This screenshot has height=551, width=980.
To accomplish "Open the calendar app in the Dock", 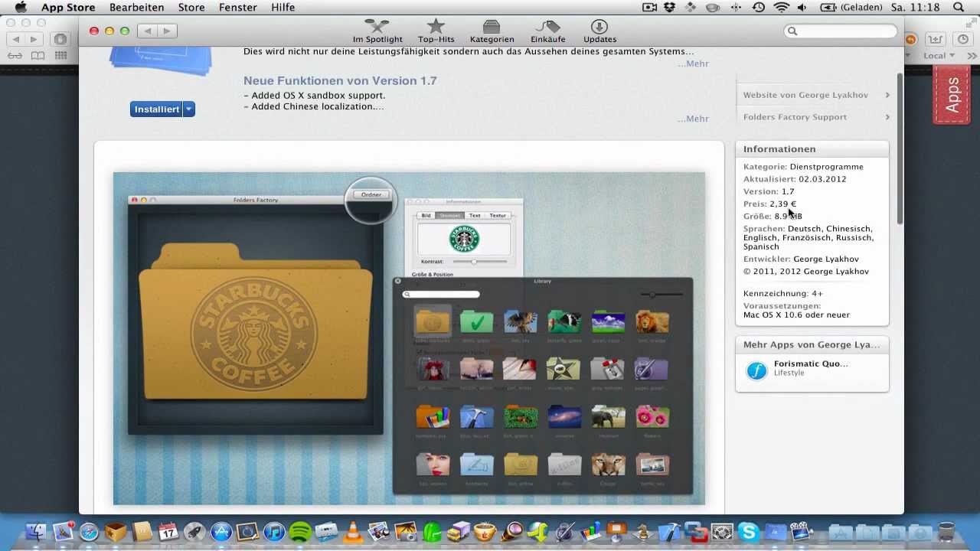I will coord(168,531).
